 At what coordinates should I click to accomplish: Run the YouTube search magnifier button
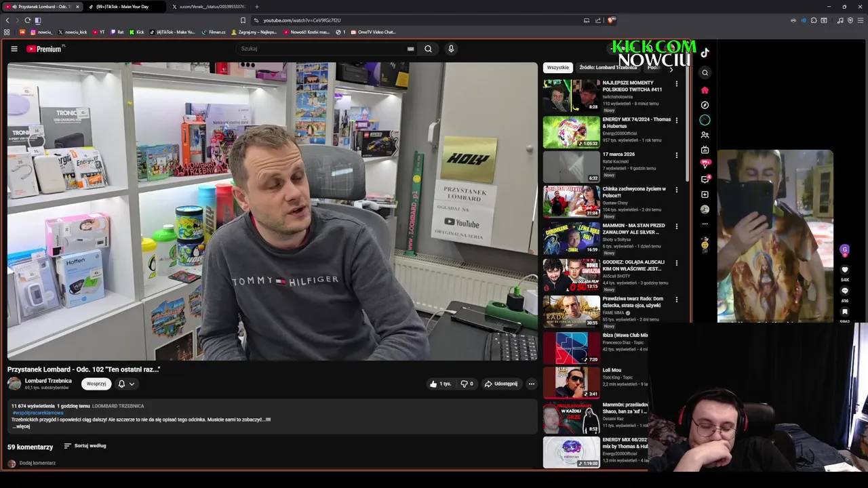[x=428, y=49]
